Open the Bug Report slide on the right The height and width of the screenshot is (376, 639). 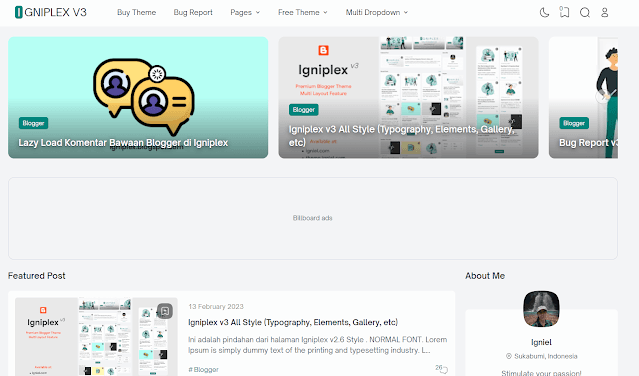point(584,97)
